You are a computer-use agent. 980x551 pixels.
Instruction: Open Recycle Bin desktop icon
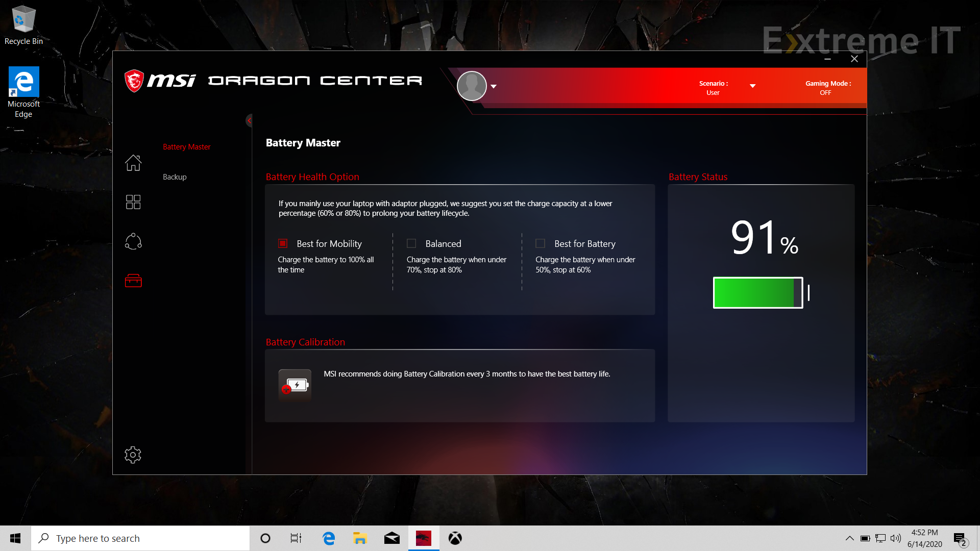point(23,26)
